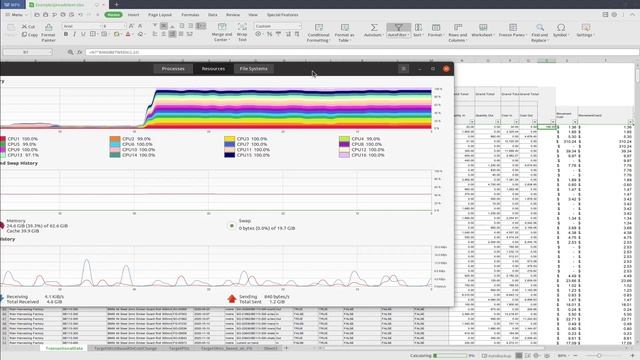Open the Format dropdown in ribbon
The height and width of the screenshot is (360, 640).
[436, 30]
